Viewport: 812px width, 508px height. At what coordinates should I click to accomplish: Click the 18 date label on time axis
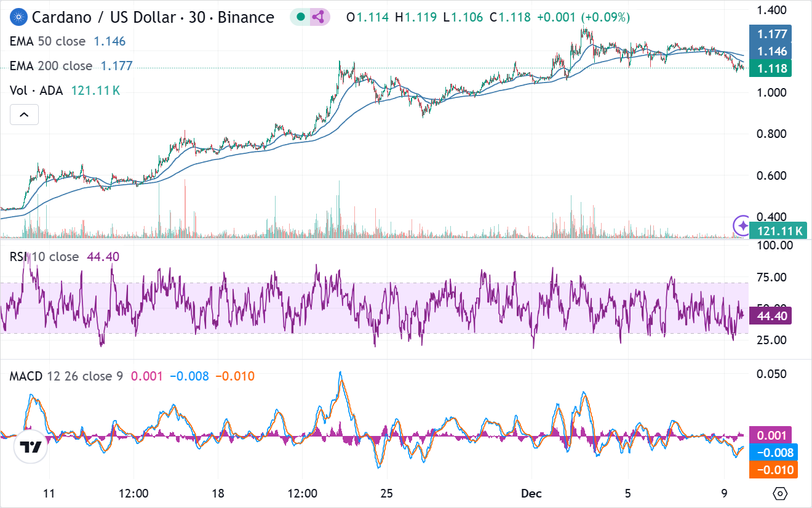pyautogui.click(x=217, y=494)
